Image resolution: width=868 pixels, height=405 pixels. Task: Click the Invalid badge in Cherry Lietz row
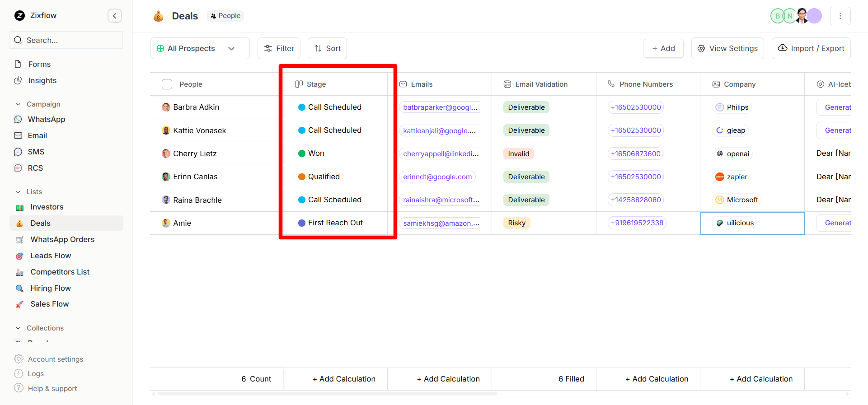pyautogui.click(x=518, y=154)
